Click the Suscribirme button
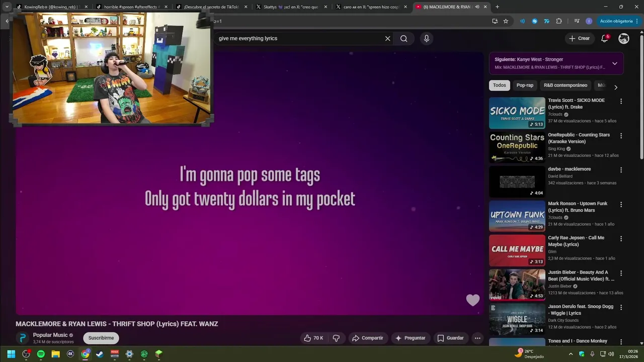644x362 pixels. coord(101,338)
